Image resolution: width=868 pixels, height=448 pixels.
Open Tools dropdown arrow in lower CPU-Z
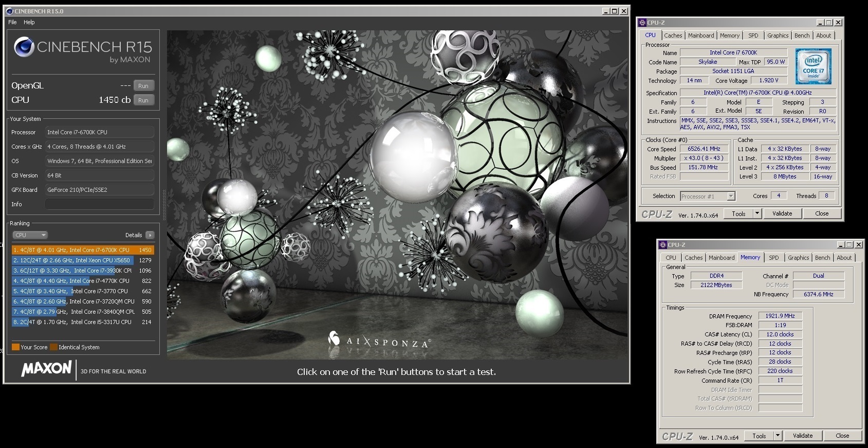click(x=778, y=436)
